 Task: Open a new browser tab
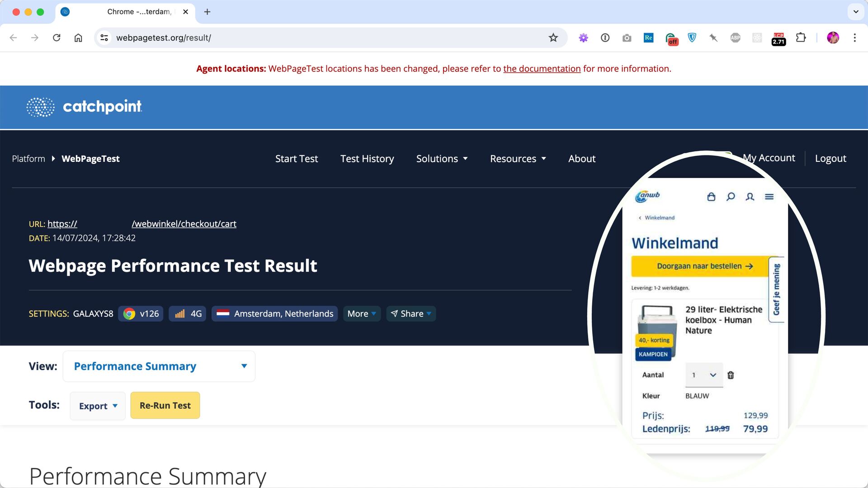pos(207,12)
